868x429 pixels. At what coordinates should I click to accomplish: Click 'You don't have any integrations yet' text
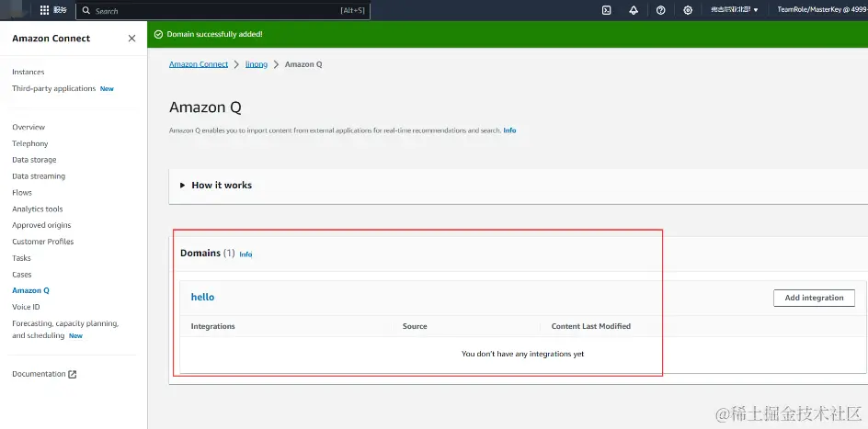pos(522,354)
